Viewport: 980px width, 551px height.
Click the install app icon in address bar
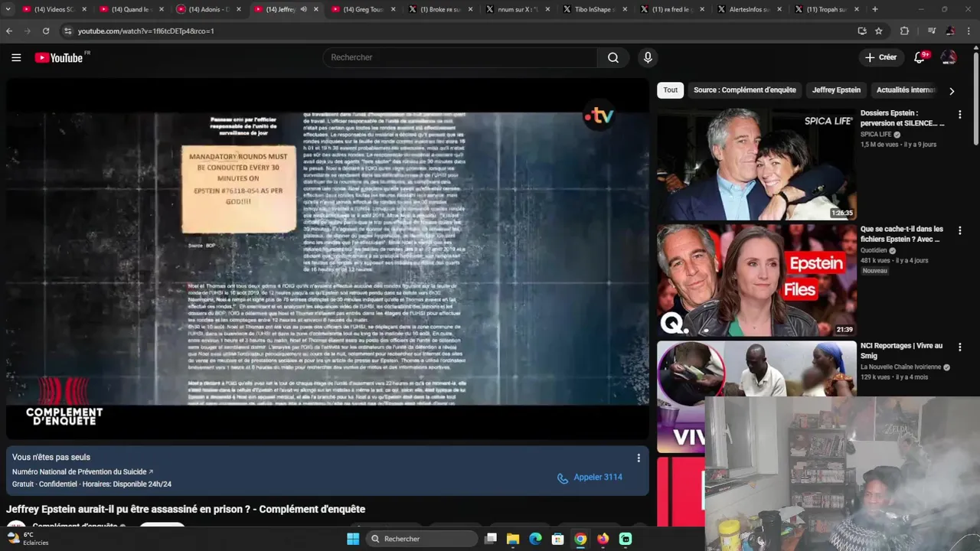(x=862, y=31)
